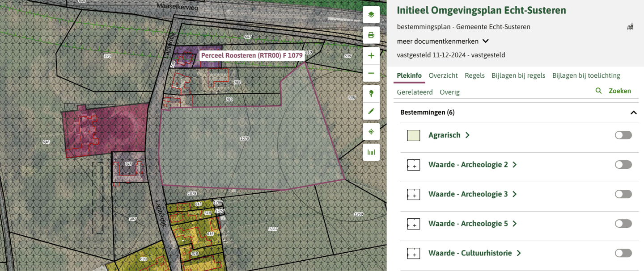Screen dimensions: 644x271
Task: Zoom out with the minus button
Action: 371,73
